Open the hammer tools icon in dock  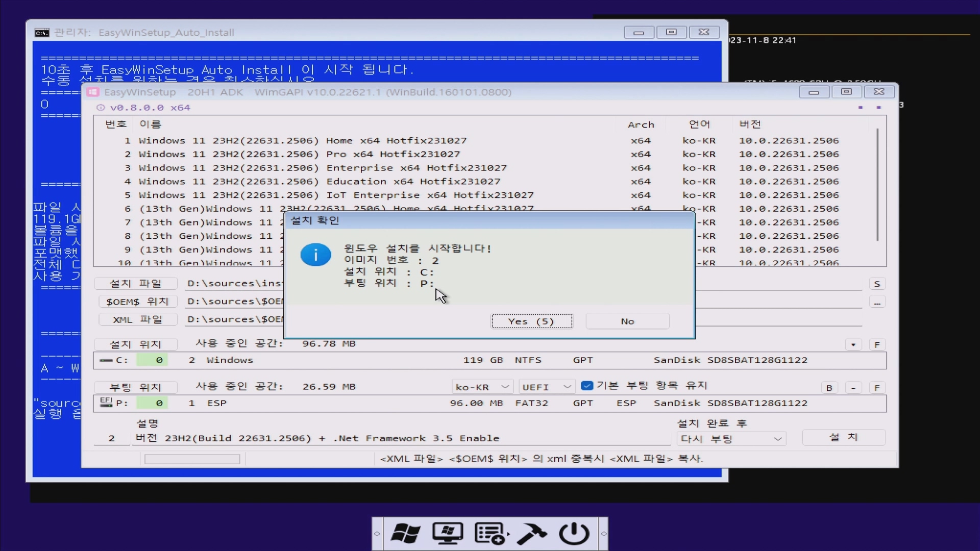(x=532, y=534)
